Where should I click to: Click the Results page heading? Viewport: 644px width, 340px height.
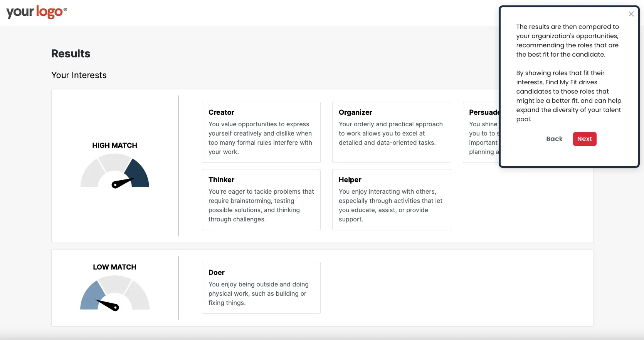[x=71, y=54]
